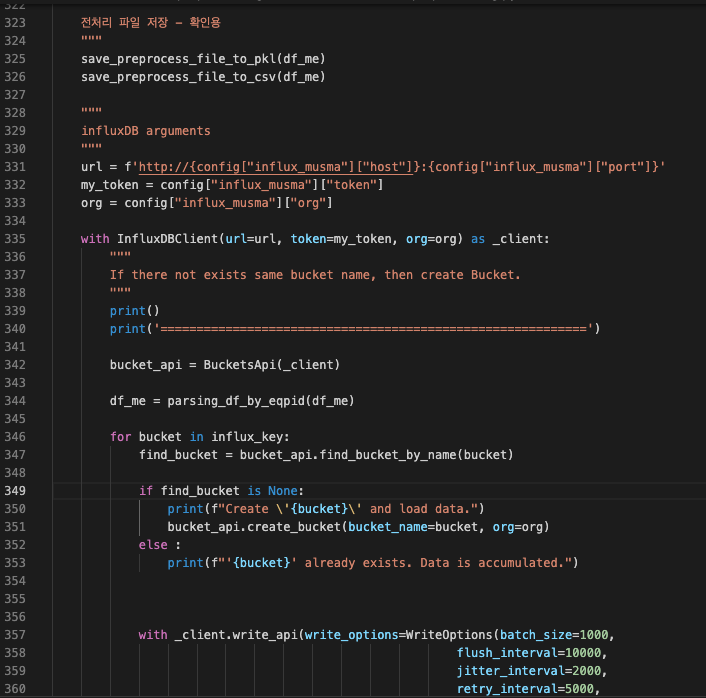Click the 'influxDB arguments' docstring text
The width and height of the screenshot is (706, 698).
pos(146,131)
